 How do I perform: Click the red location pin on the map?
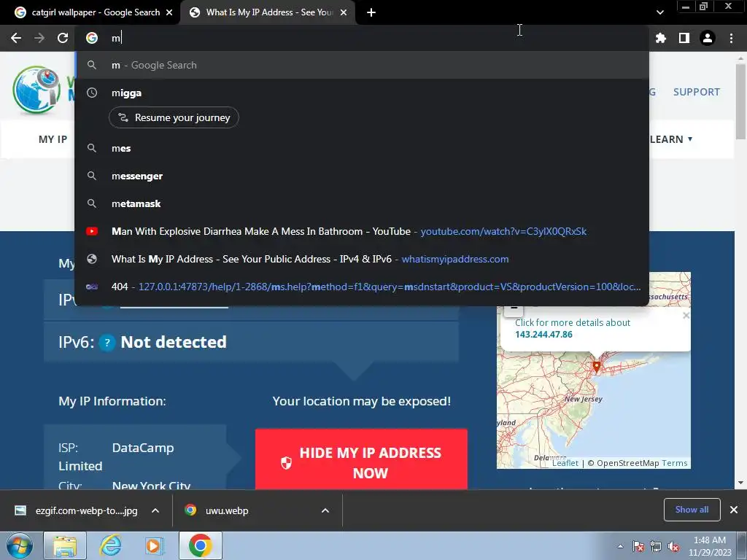(597, 366)
